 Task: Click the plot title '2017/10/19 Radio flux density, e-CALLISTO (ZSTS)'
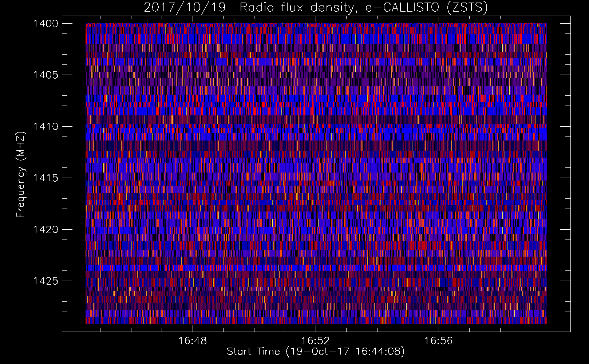[316, 8]
